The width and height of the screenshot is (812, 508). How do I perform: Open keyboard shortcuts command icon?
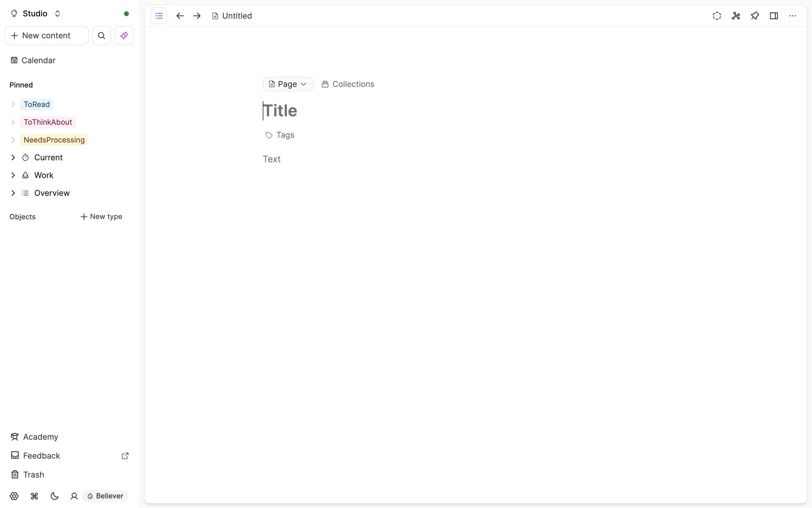(34, 496)
